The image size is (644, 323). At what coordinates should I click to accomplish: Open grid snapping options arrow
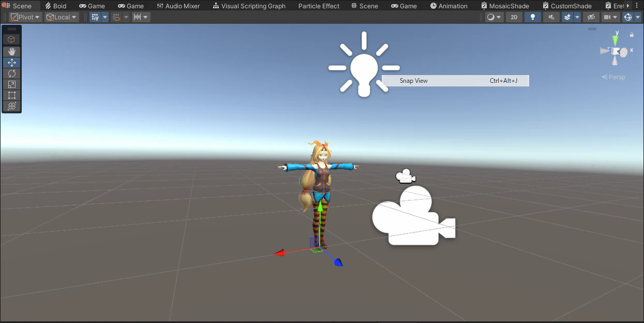click(126, 17)
